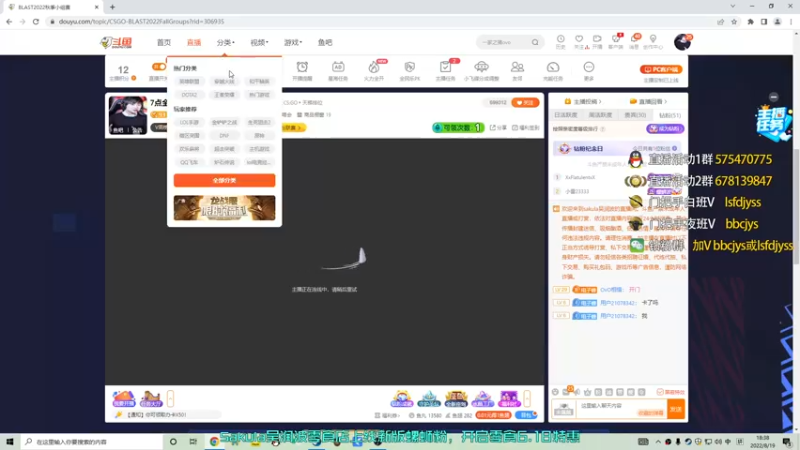Switch to the 日活跃度 tab
The width and height of the screenshot is (800, 450).
[x=566, y=115]
